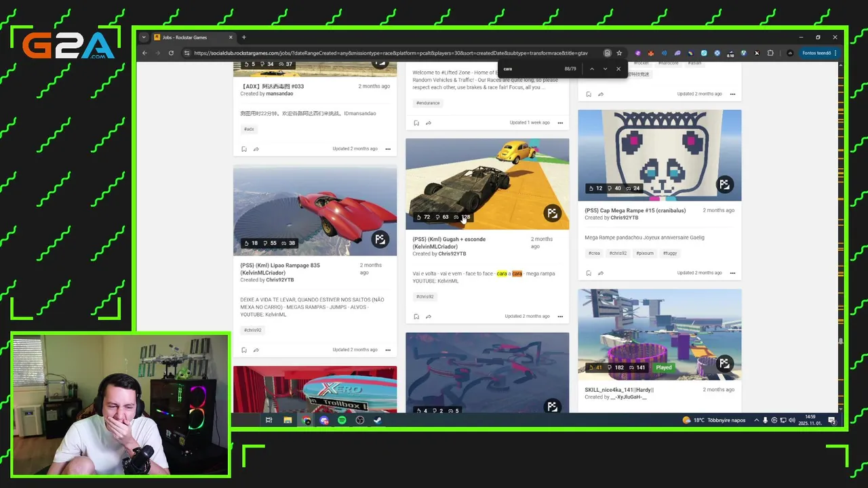The image size is (868, 488).
Task: Click race flag icon on SKILL_nice4ka thumbnail
Action: [x=724, y=363]
